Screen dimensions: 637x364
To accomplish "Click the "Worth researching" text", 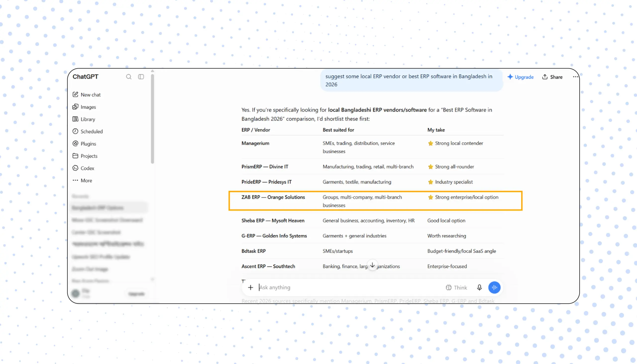I will coord(447,236).
